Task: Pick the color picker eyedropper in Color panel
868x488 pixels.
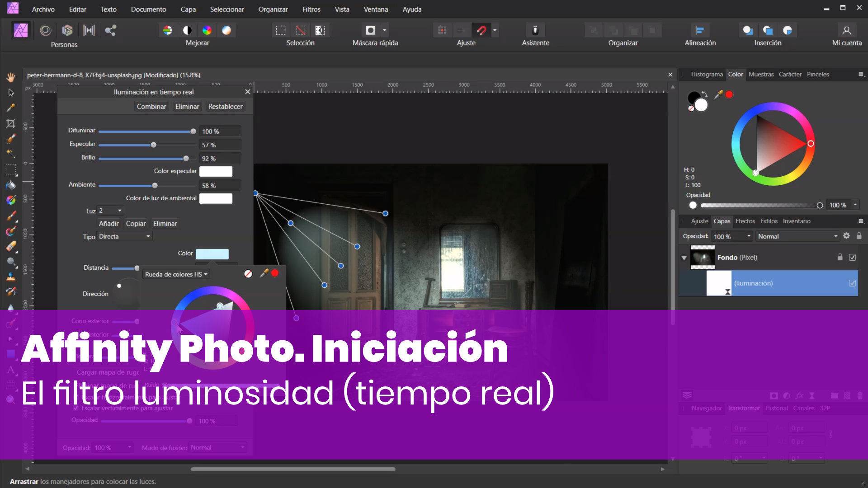Action: point(718,94)
